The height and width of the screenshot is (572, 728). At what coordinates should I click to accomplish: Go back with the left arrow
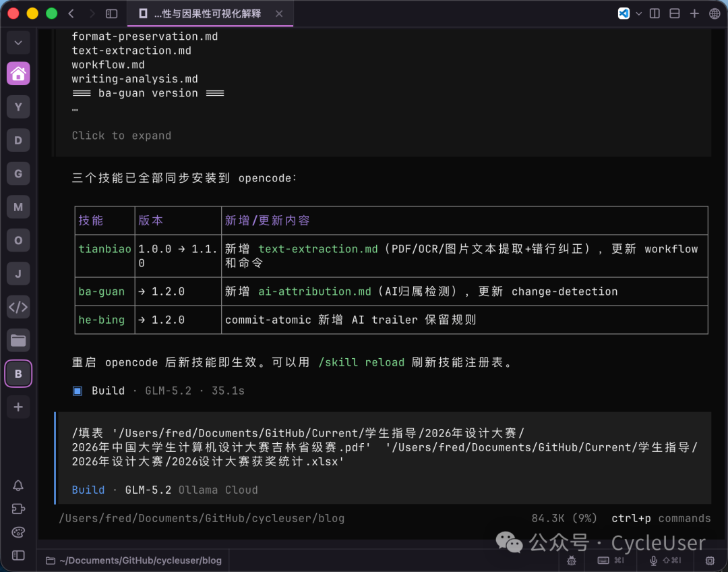pyautogui.click(x=71, y=13)
